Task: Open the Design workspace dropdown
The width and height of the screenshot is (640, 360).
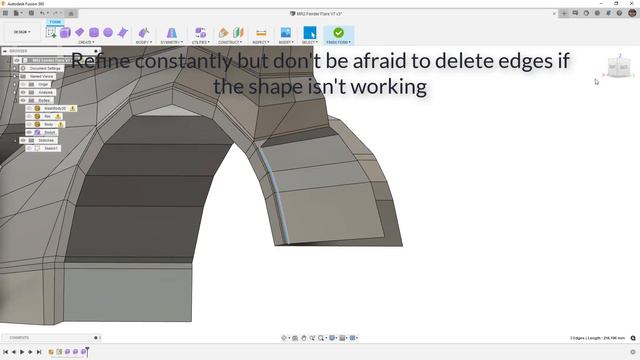Action: 22,32
